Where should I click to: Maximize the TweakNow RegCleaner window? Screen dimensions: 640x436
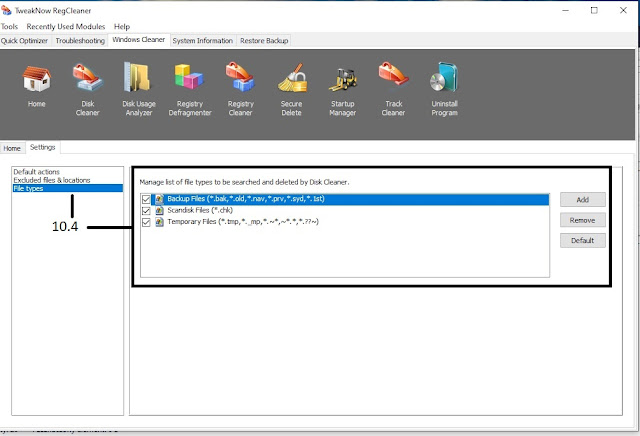594,11
